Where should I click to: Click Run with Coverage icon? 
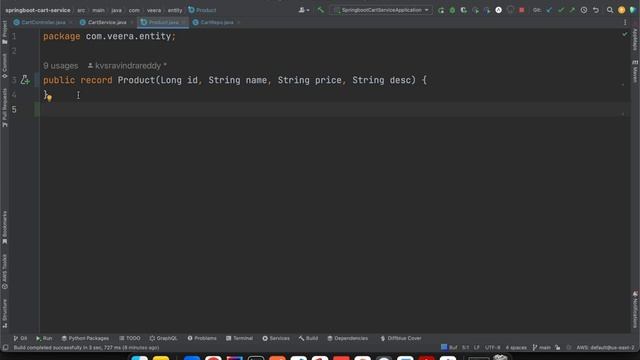click(x=464, y=10)
